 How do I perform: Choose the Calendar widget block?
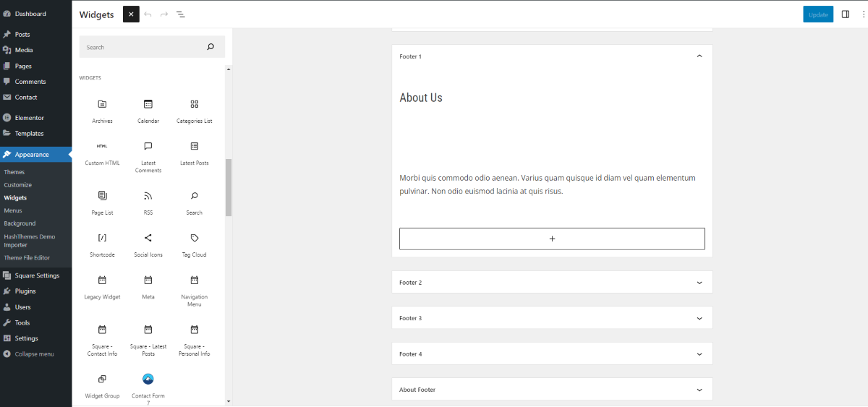(x=148, y=111)
